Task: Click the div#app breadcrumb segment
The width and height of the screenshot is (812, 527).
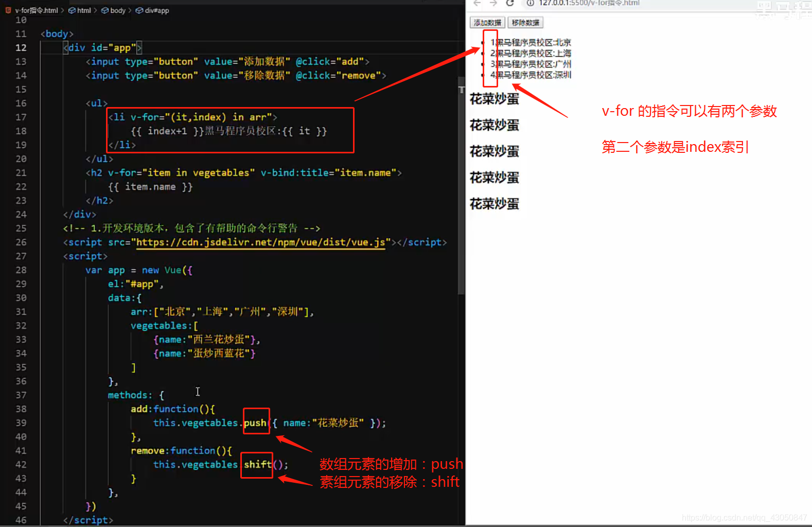Action: point(157,10)
